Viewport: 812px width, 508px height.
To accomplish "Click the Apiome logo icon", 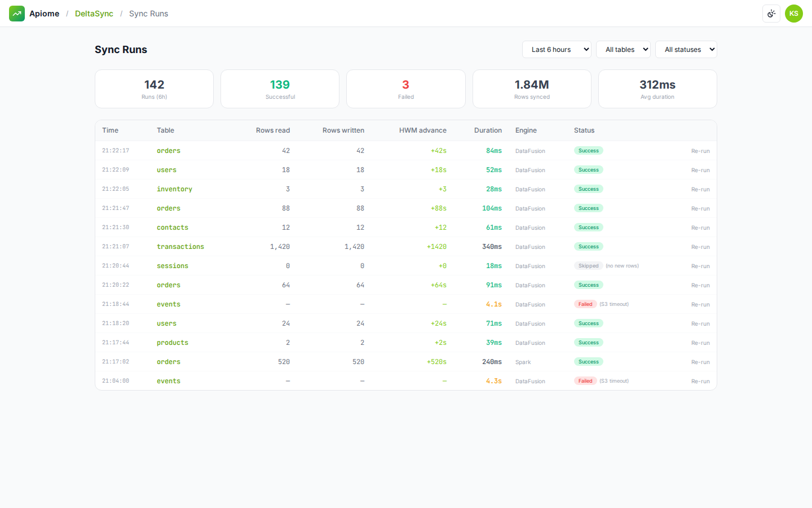I will (17, 14).
